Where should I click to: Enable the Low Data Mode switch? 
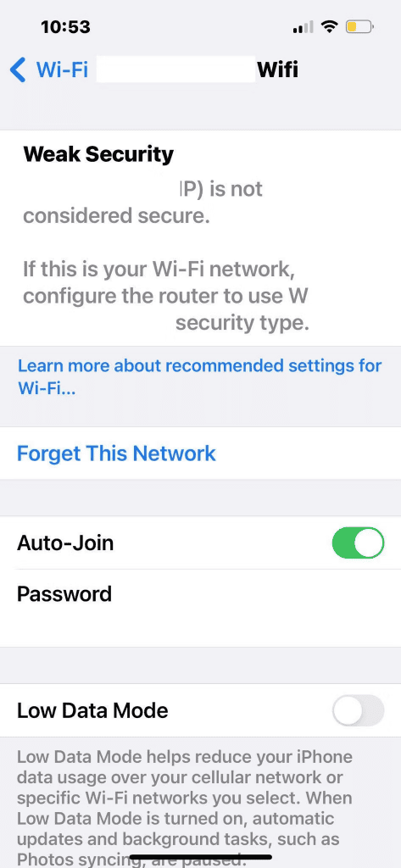click(358, 711)
